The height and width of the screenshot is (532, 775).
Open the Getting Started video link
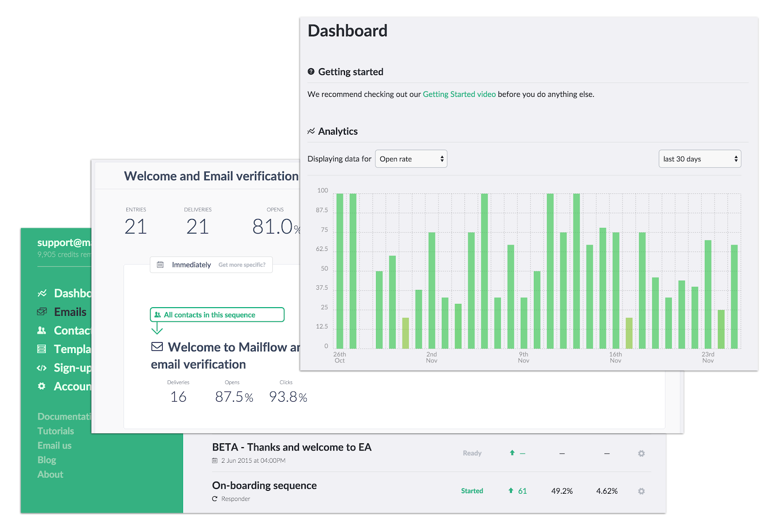459,94
